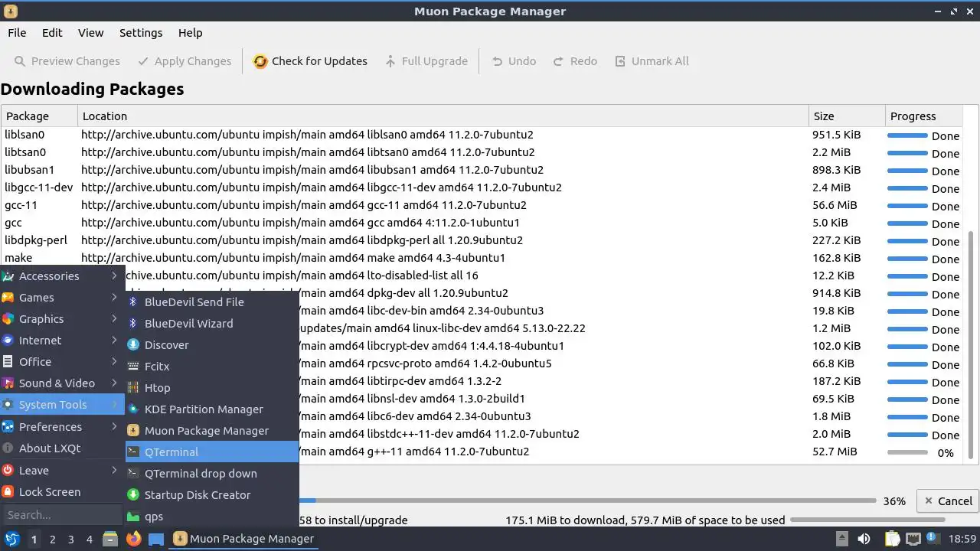Image resolution: width=980 pixels, height=551 pixels.
Task: Expand the Preferences submenu arrow
Action: tap(114, 426)
